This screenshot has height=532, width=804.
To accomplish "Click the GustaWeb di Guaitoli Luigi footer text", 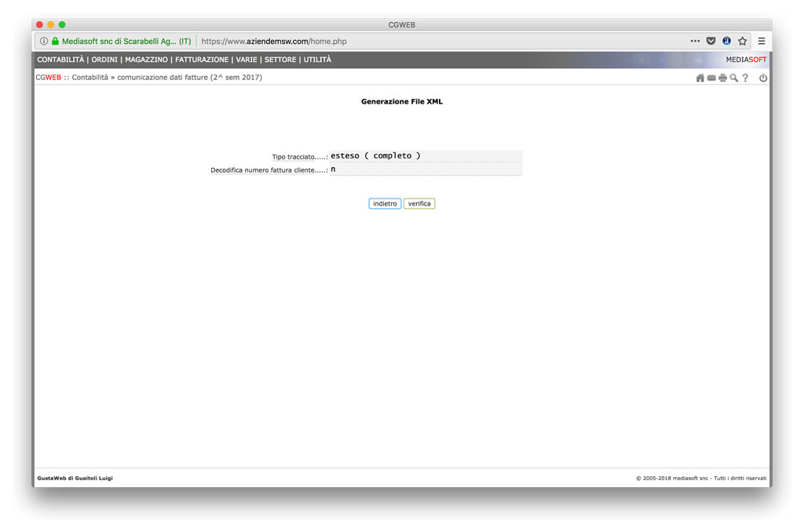I will [75, 478].
